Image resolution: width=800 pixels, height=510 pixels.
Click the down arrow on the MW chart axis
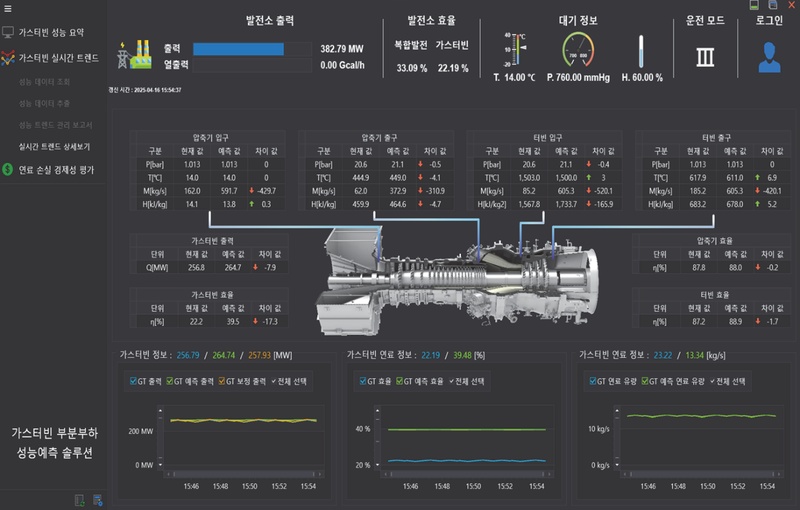pyautogui.click(x=160, y=465)
